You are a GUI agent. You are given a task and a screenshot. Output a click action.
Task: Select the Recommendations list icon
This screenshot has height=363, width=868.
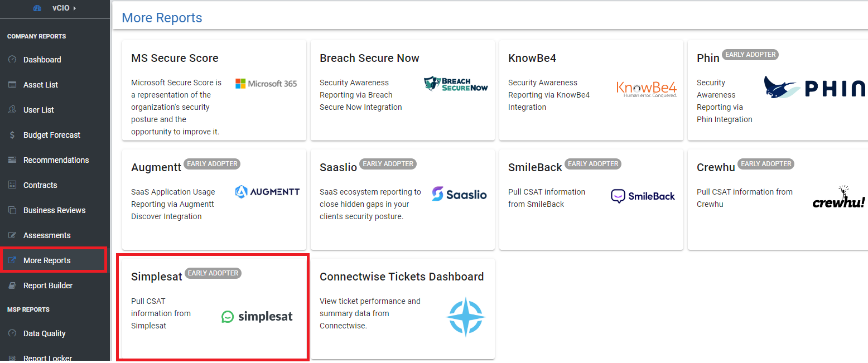pos(11,159)
